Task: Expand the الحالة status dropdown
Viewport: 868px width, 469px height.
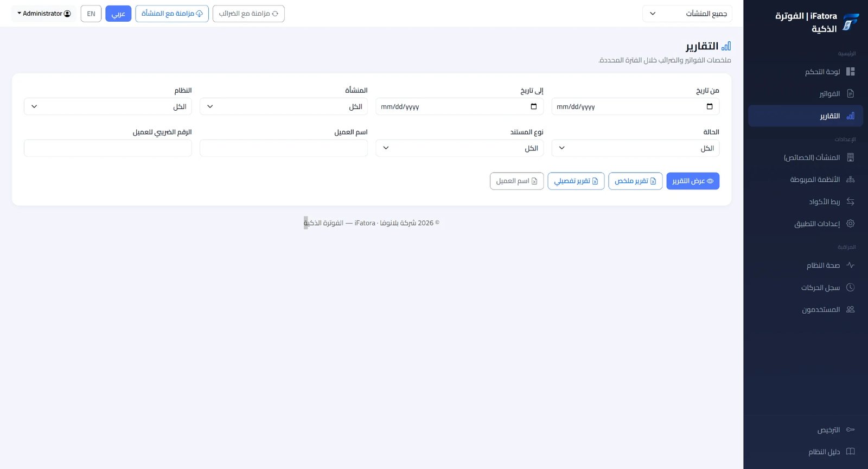Action: pos(635,148)
